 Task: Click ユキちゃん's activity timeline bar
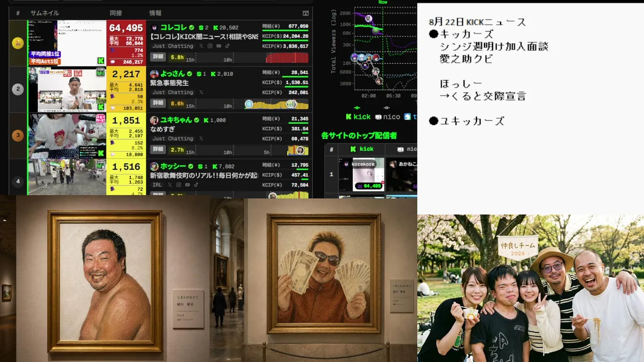(x=298, y=150)
